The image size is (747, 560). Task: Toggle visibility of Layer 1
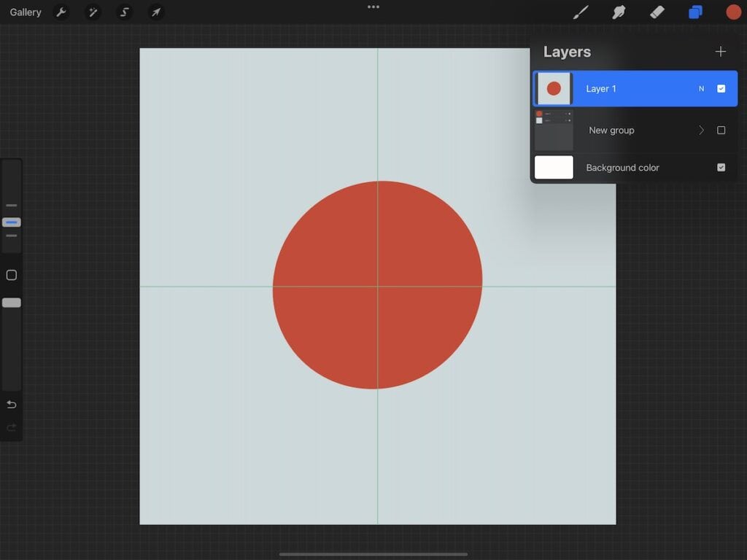(721, 88)
